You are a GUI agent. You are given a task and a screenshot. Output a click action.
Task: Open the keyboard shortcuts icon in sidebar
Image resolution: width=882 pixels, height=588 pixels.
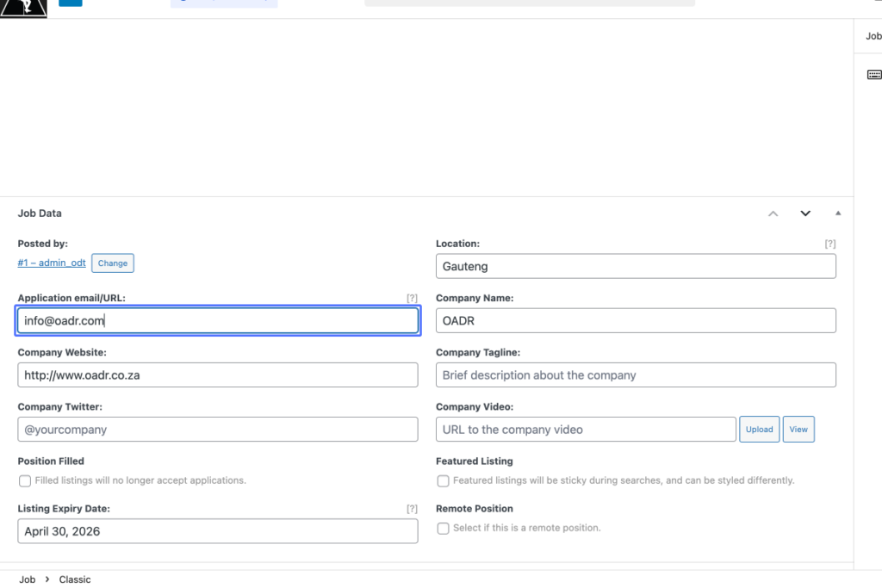click(x=874, y=75)
